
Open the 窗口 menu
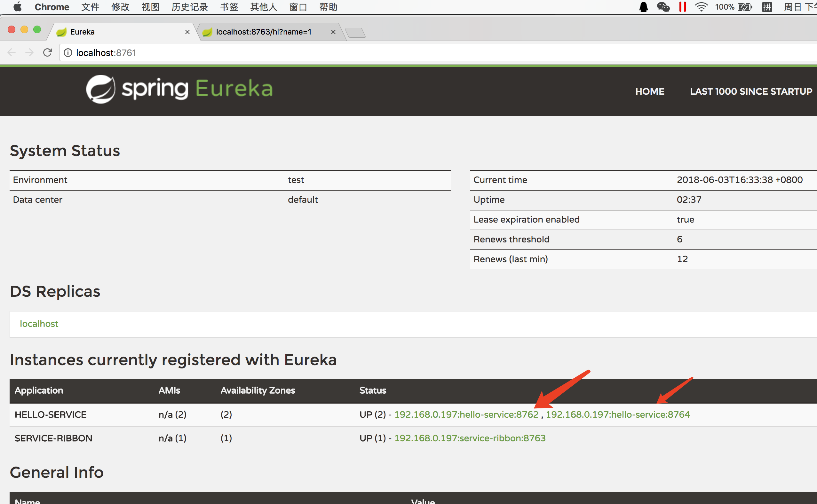click(298, 7)
